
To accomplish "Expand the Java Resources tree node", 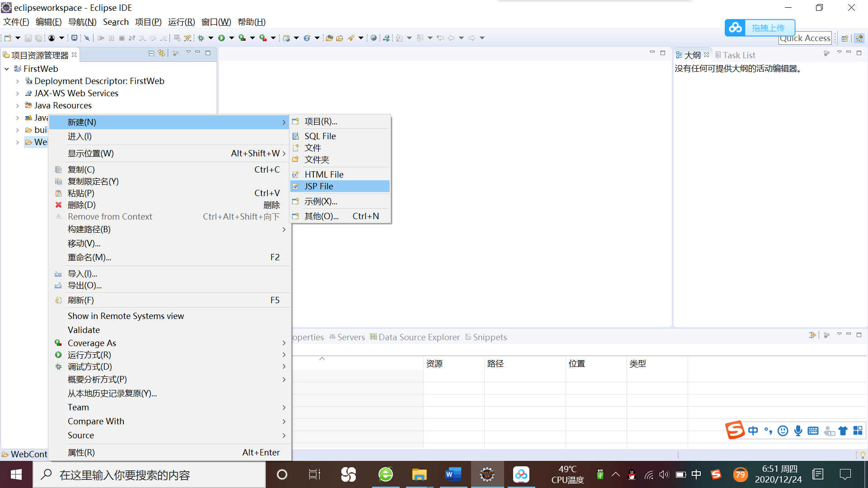I will [x=18, y=105].
